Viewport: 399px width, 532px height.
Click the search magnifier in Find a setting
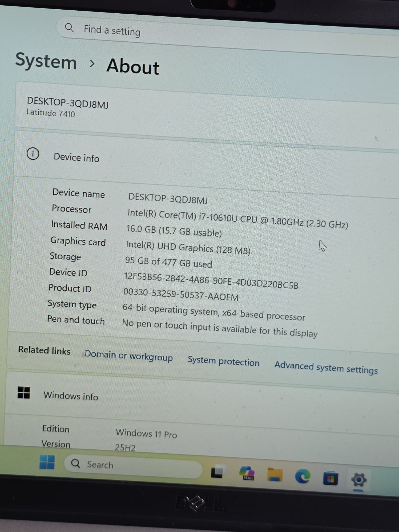(69, 27)
